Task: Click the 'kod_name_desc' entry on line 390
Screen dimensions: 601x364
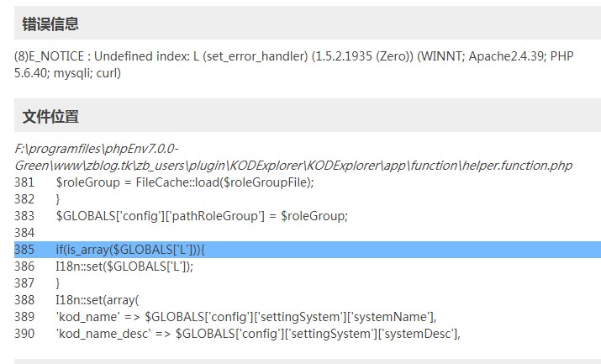Action: coord(258,334)
